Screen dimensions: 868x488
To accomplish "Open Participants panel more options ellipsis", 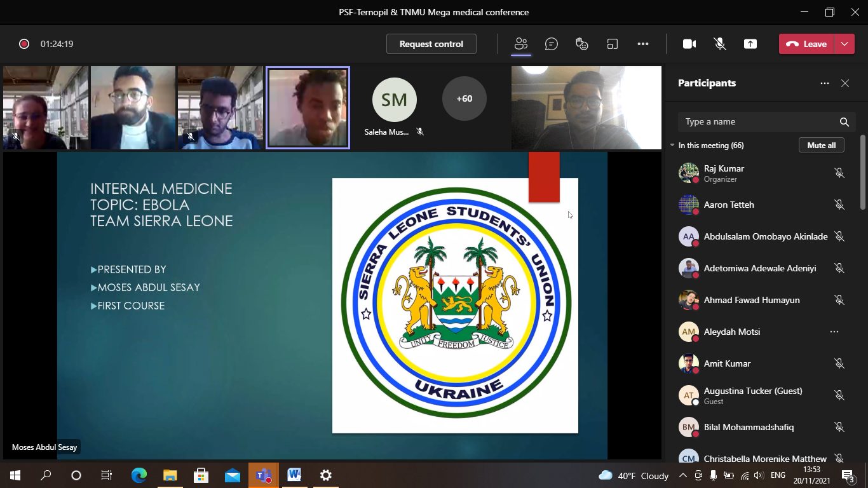I will 825,83.
